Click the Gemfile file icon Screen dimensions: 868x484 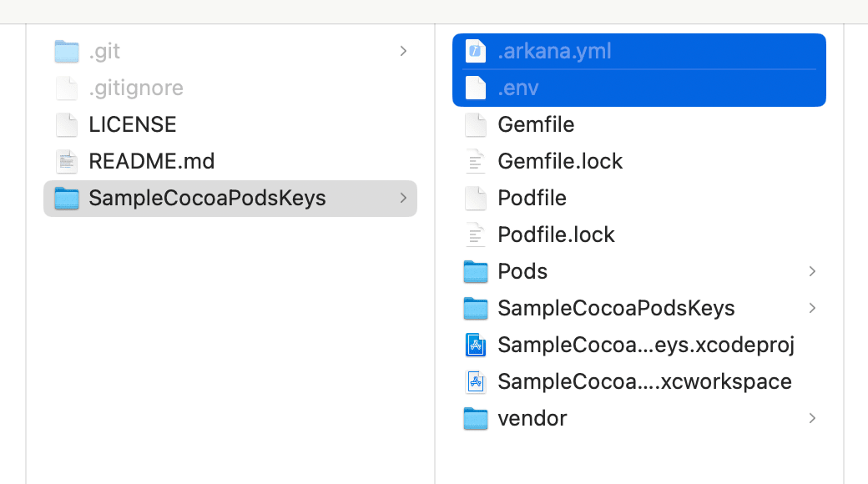[x=476, y=124]
